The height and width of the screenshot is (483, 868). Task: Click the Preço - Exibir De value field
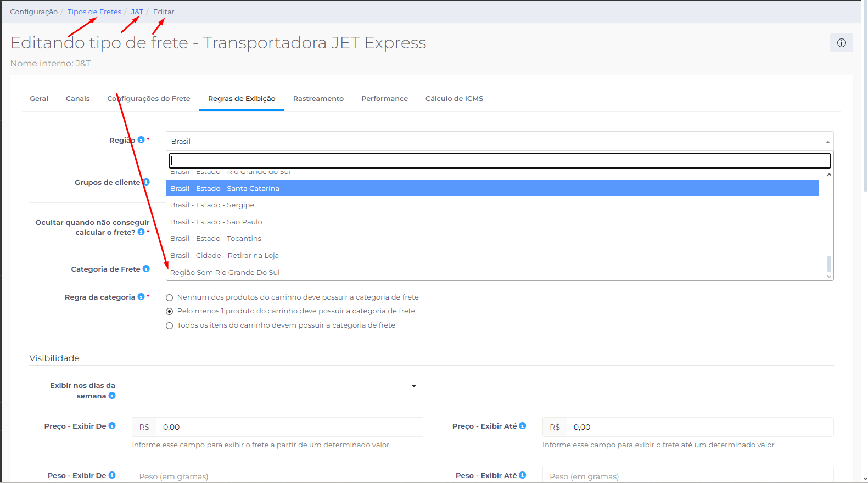289,427
